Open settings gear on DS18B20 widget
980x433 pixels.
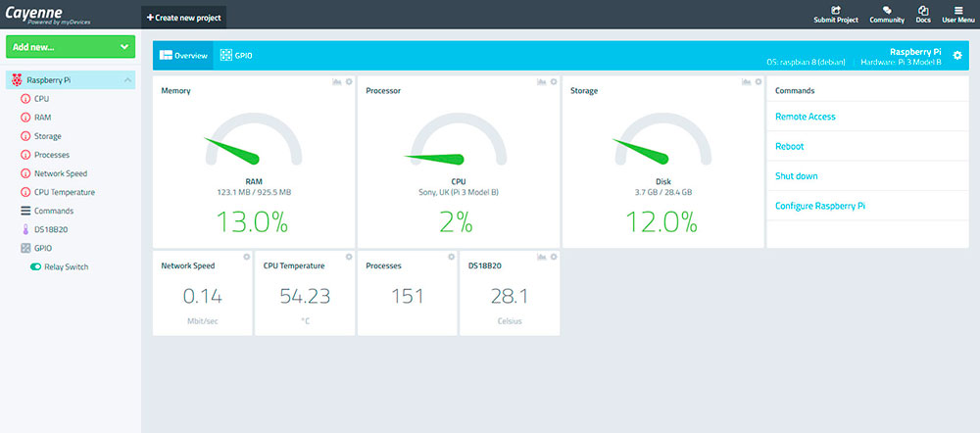554,257
